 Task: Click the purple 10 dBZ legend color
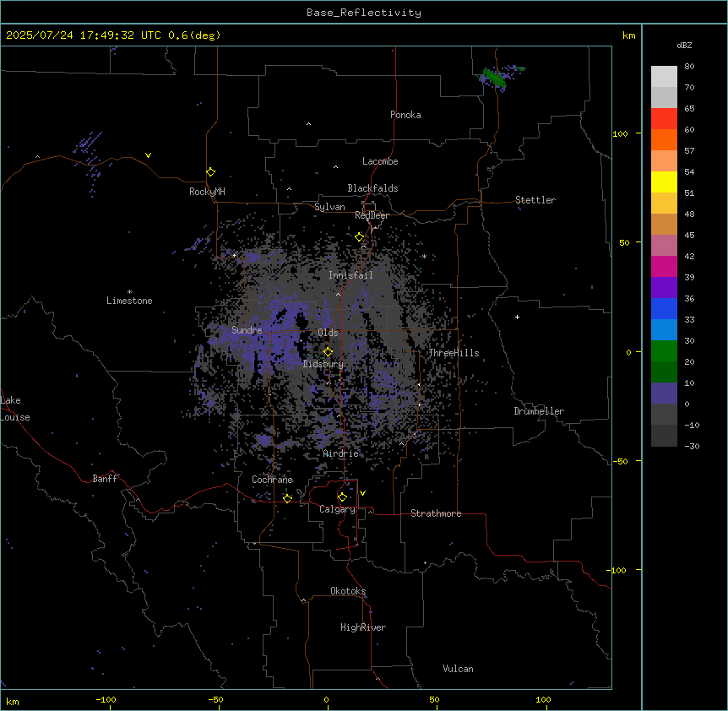click(x=664, y=393)
